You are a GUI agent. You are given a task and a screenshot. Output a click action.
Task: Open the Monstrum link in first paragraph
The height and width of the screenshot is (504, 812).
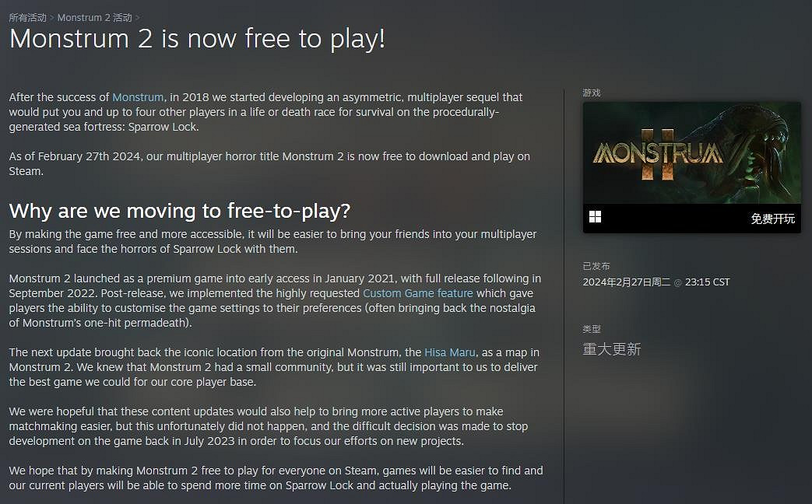click(138, 97)
